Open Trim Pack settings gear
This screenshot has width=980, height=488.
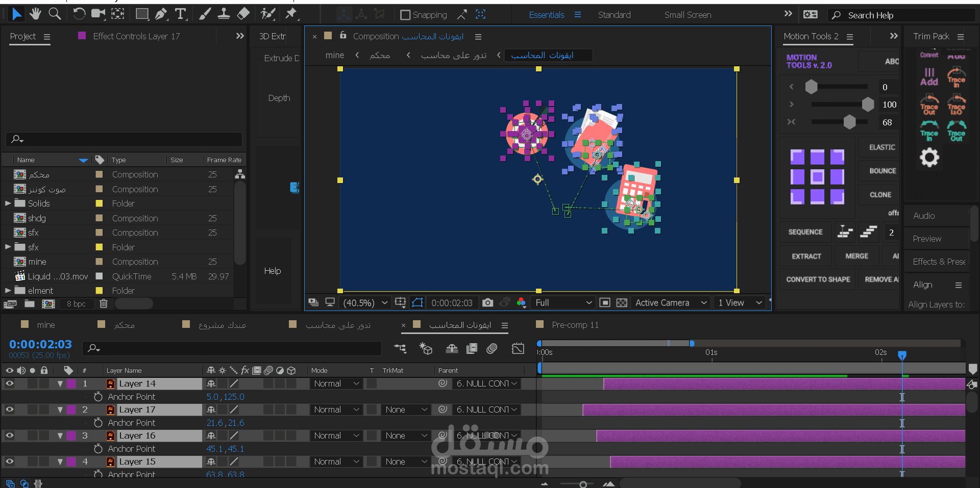929,158
